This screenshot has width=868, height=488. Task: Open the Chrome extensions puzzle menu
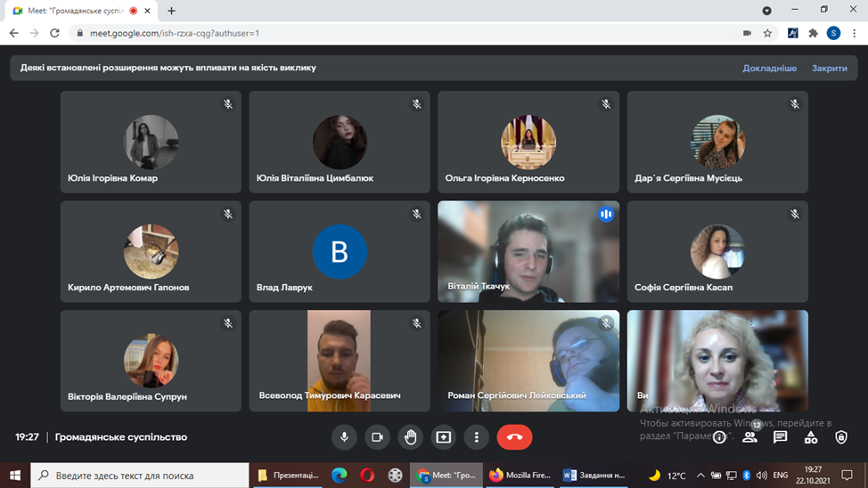coord(813,33)
